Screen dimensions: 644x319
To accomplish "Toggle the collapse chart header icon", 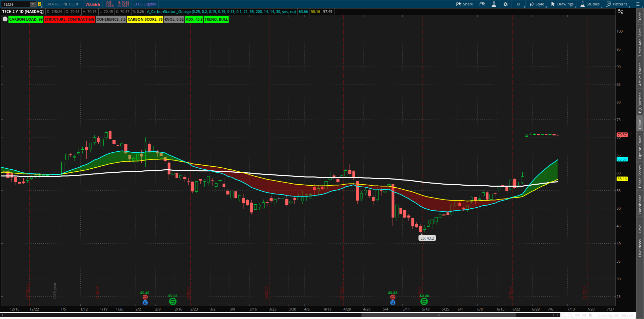I will pyautogui.click(x=620, y=11).
